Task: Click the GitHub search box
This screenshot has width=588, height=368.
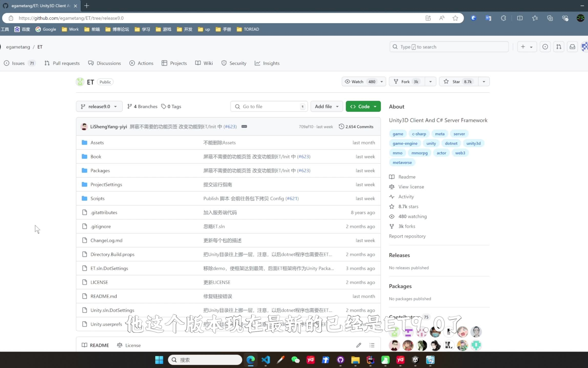Action: click(449, 47)
